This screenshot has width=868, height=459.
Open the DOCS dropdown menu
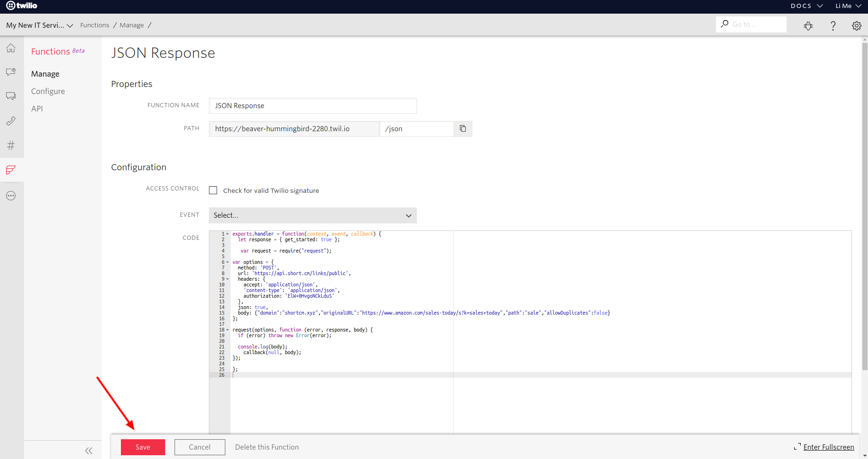tap(805, 6)
